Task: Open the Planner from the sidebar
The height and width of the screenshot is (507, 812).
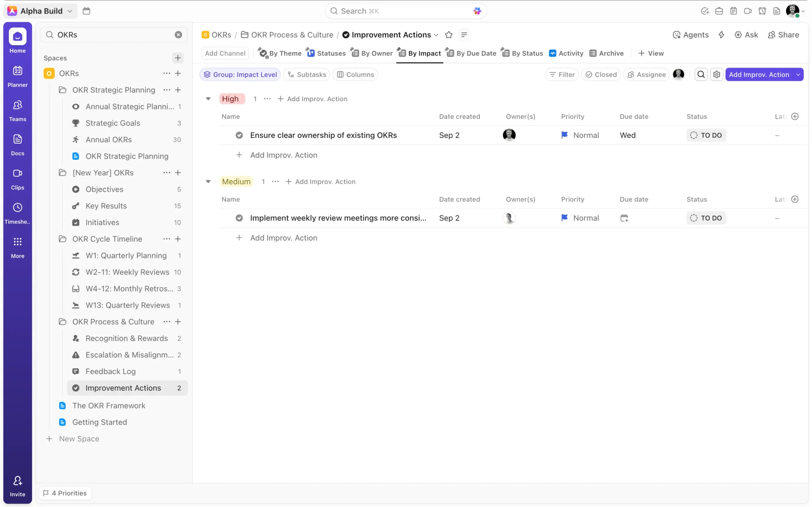Action: click(x=17, y=76)
